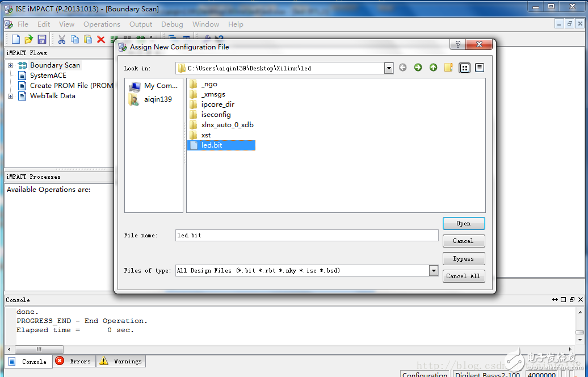
Task: Create a new folder using the dialog icon
Action: click(448, 68)
